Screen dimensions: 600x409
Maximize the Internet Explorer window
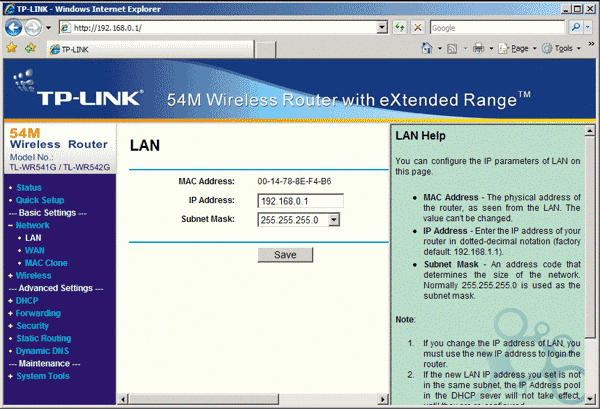tap(578, 9)
